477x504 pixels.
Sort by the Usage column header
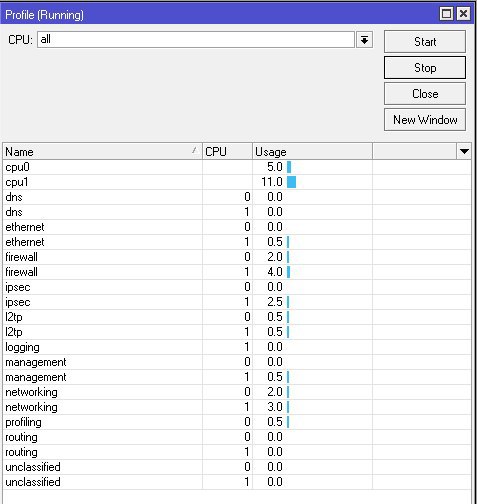(312, 152)
